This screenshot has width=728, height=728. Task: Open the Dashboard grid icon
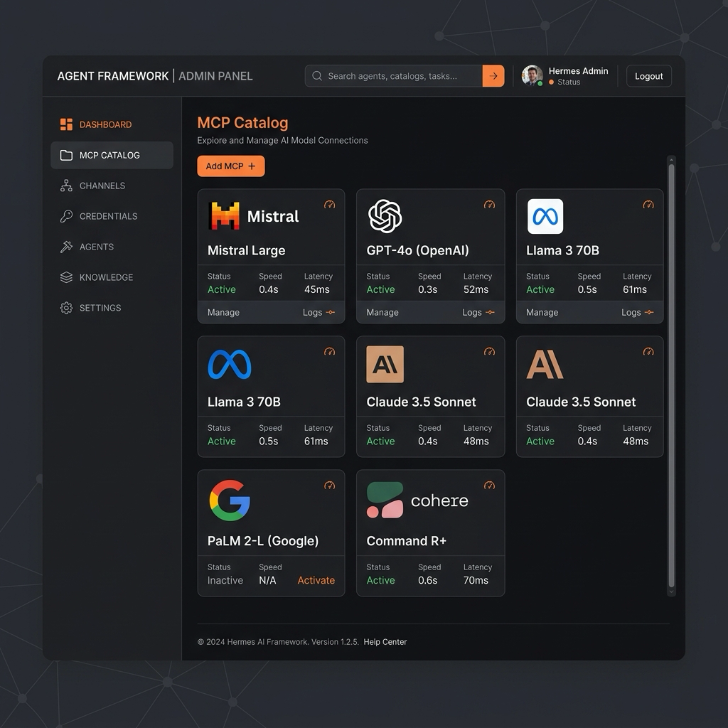click(x=66, y=124)
